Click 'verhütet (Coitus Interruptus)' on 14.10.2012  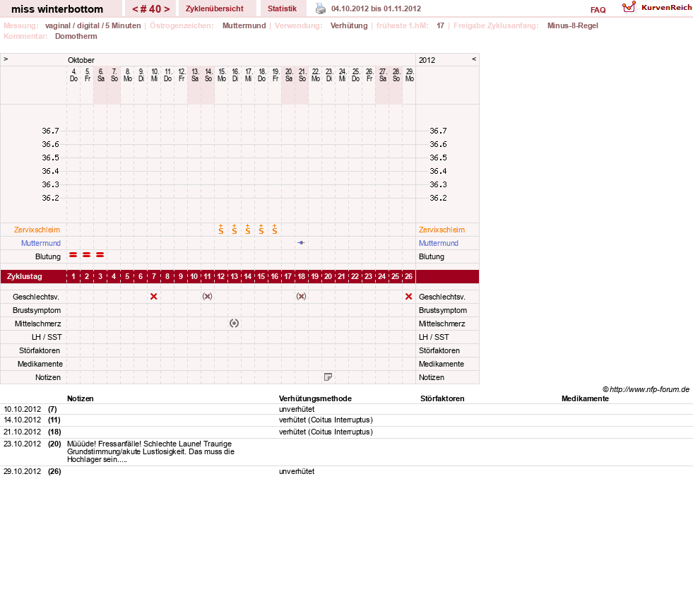tap(326, 420)
